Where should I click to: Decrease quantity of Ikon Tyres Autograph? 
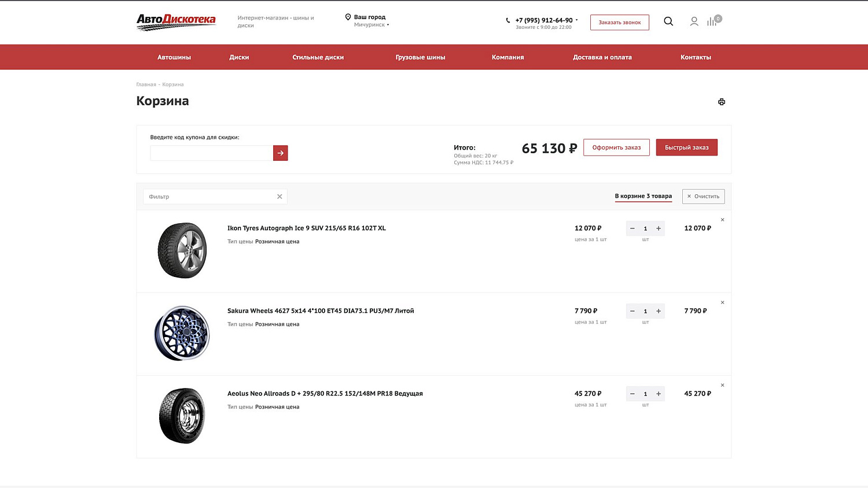pyautogui.click(x=632, y=228)
